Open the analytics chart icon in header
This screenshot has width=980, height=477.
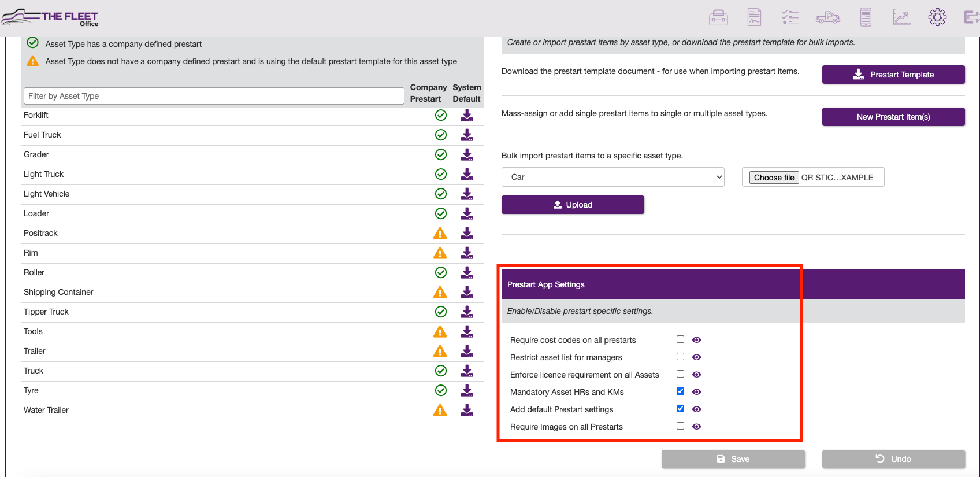pyautogui.click(x=901, y=17)
